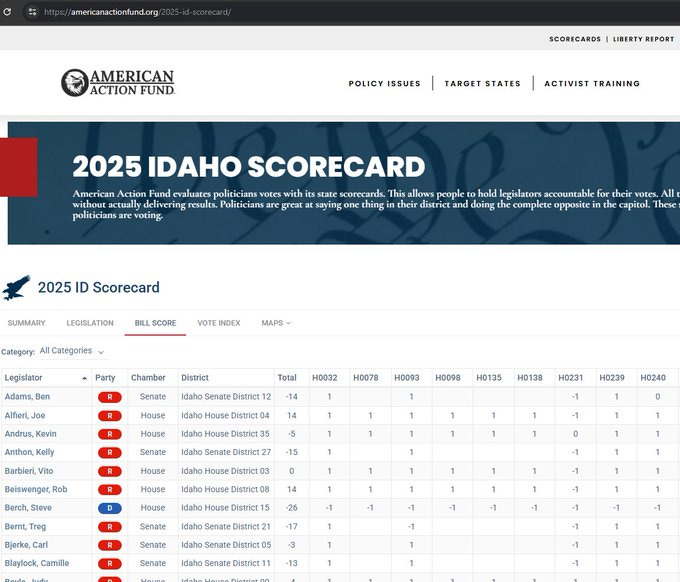This screenshot has width=680, height=582.
Task: Sort by the Total column header
Action: (x=287, y=378)
